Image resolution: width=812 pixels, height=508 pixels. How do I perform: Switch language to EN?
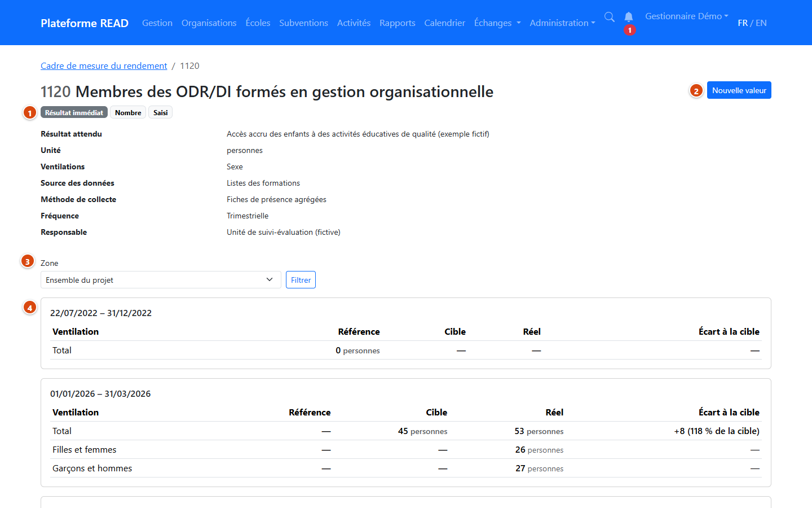pos(761,23)
